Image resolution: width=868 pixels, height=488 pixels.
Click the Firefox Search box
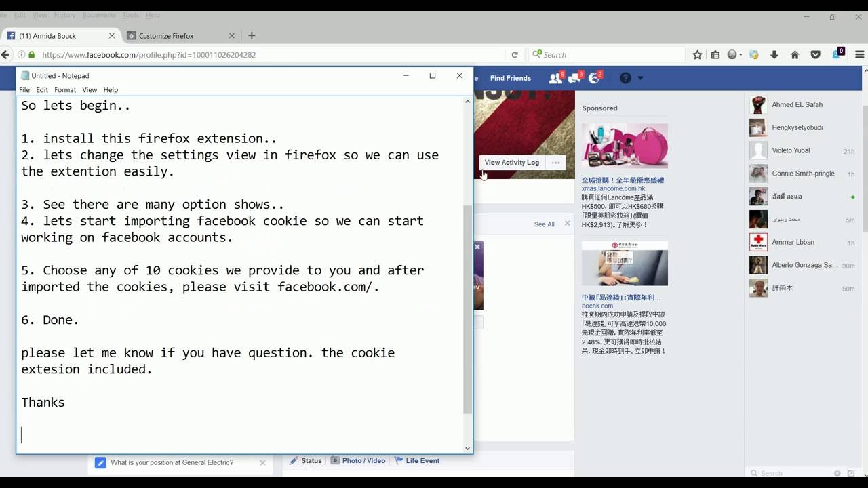pos(607,55)
